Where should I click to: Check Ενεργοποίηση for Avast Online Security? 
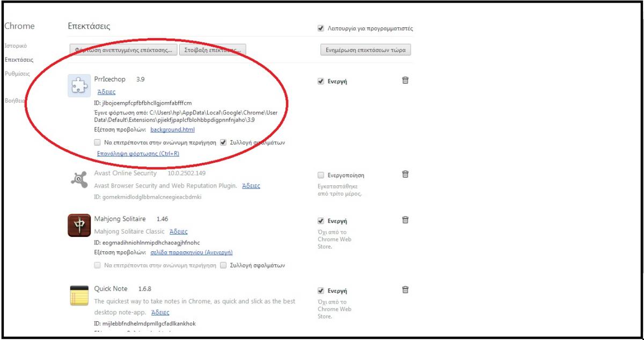321,175
